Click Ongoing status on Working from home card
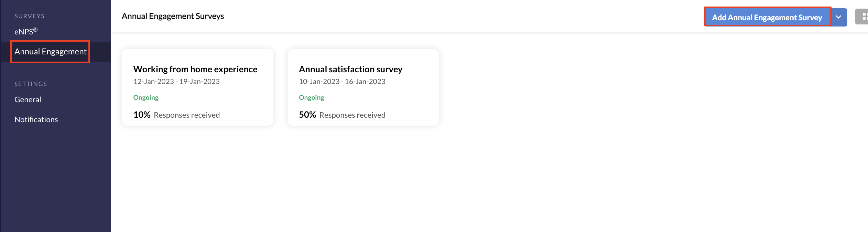The width and height of the screenshot is (868, 232). [x=146, y=97]
